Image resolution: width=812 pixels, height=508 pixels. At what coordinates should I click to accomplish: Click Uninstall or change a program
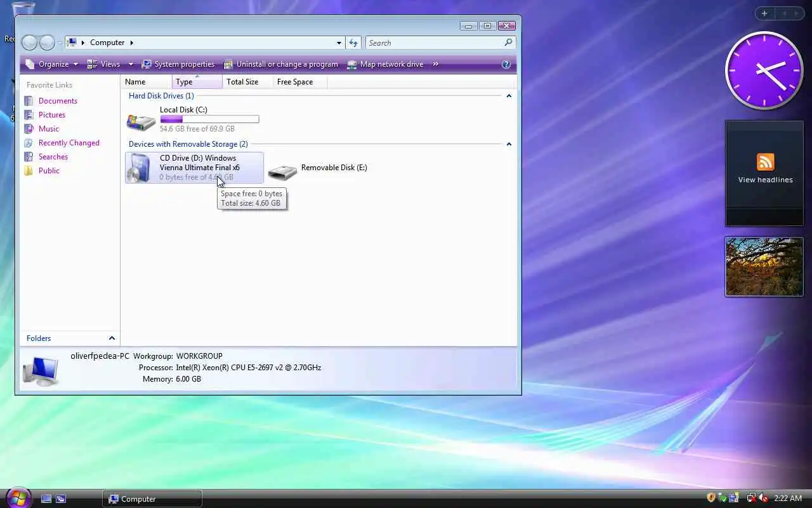(281, 64)
